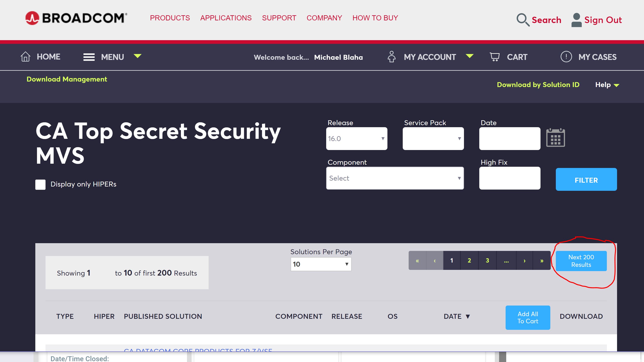Click the magnifying glass Search icon

[x=523, y=20]
